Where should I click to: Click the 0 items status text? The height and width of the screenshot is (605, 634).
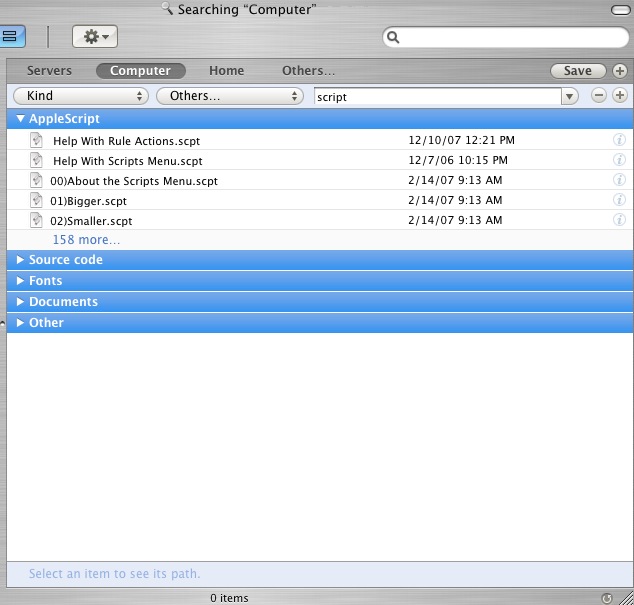click(229, 598)
